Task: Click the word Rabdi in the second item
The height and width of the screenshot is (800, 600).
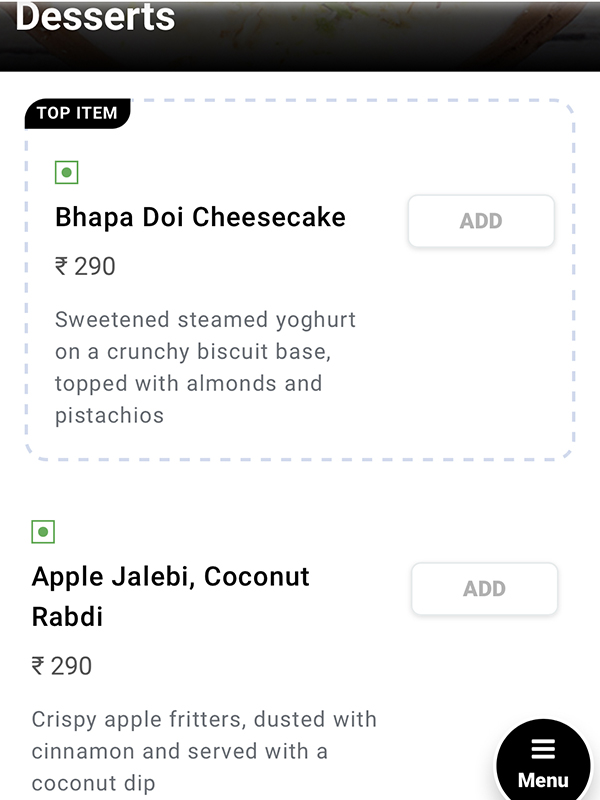Action: [67, 616]
